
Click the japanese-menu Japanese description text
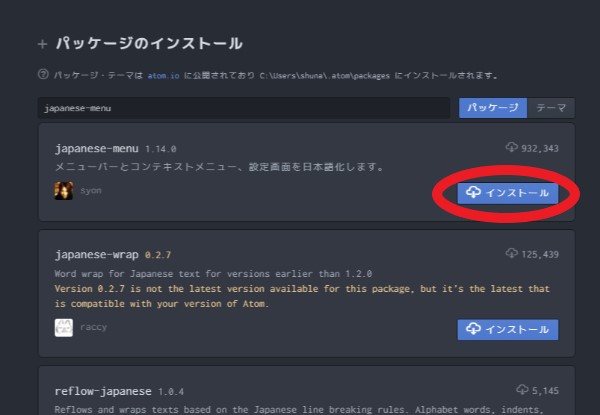tap(219, 167)
